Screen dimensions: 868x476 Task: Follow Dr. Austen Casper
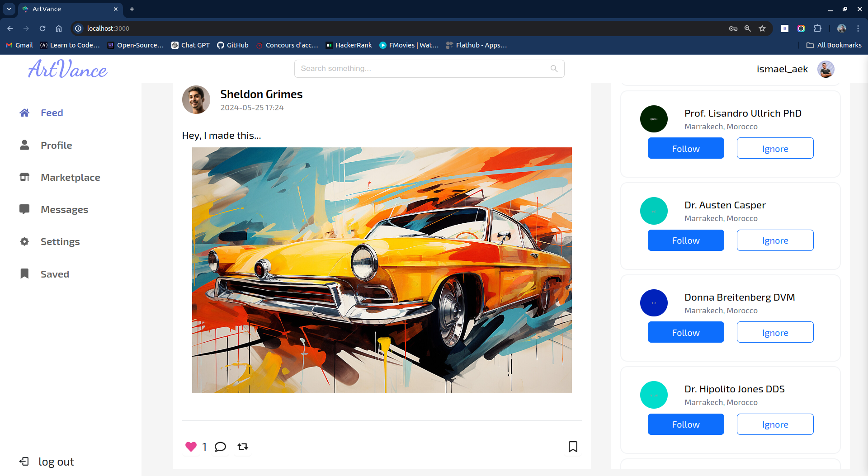click(686, 240)
